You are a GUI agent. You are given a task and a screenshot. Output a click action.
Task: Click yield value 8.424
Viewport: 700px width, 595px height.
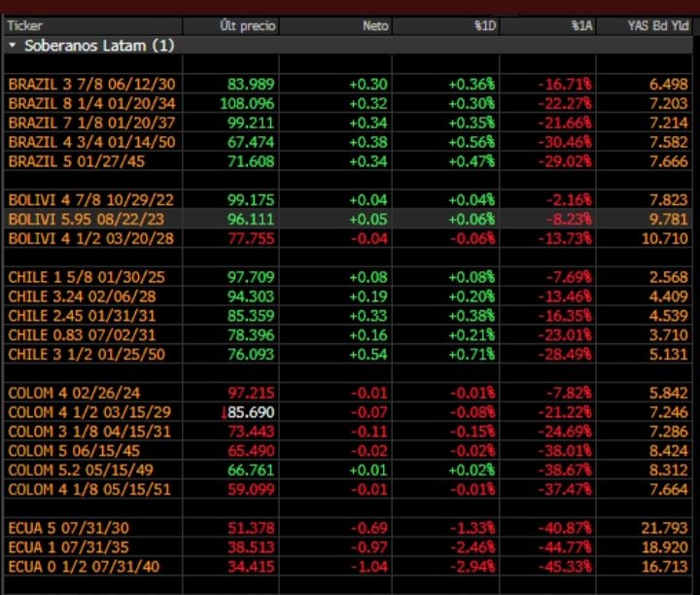pyautogui.click(x=668, y=451)
